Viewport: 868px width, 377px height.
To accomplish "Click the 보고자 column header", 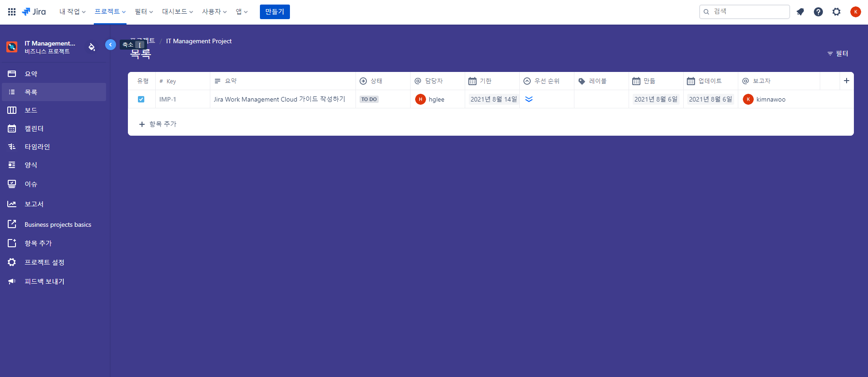I will [x=779, y=81].
